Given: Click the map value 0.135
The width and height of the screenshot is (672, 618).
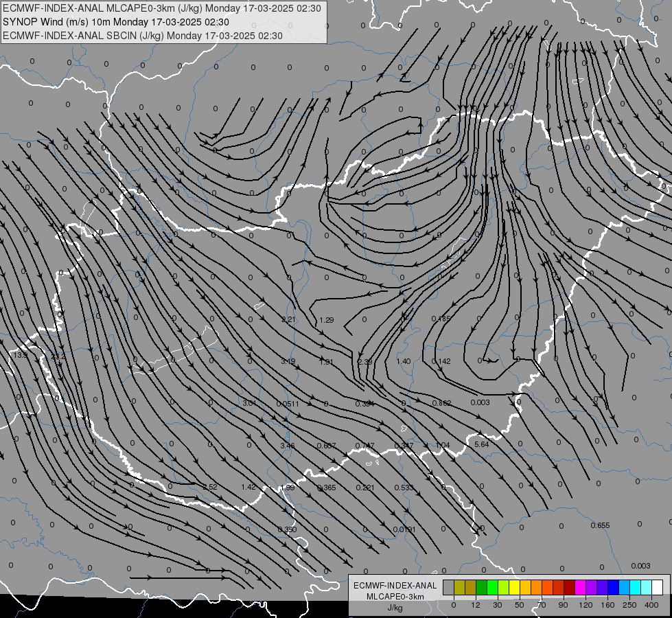Looking at the screenshot, I should [441, 319].
